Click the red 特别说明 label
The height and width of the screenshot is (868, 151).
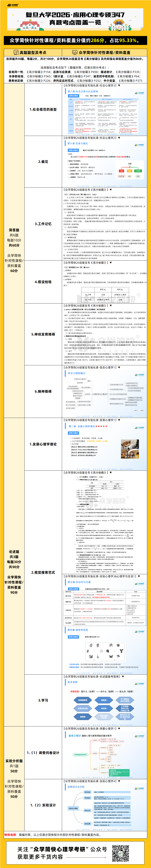click(10, 832)
